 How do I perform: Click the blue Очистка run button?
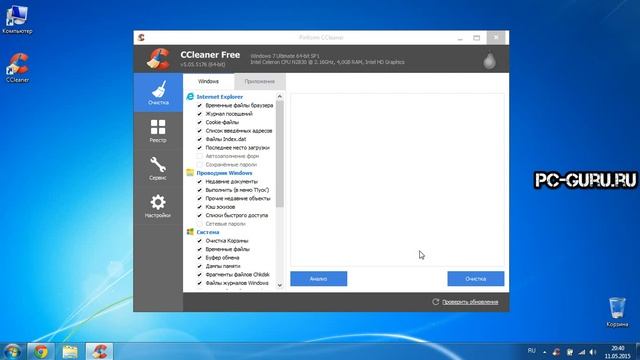tap(476, 279)
